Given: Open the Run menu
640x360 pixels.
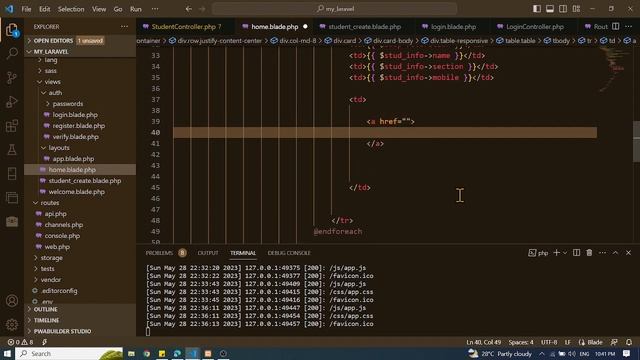Looking at the screenshot, I should 136,9.
